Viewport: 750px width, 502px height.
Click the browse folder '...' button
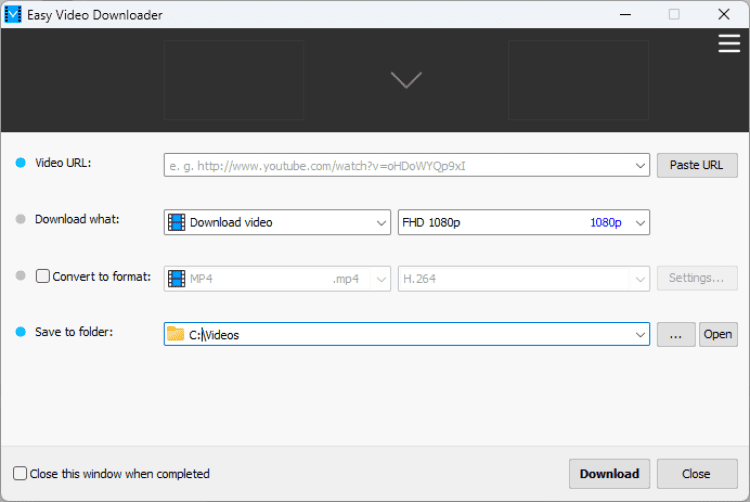coord(676,334)
